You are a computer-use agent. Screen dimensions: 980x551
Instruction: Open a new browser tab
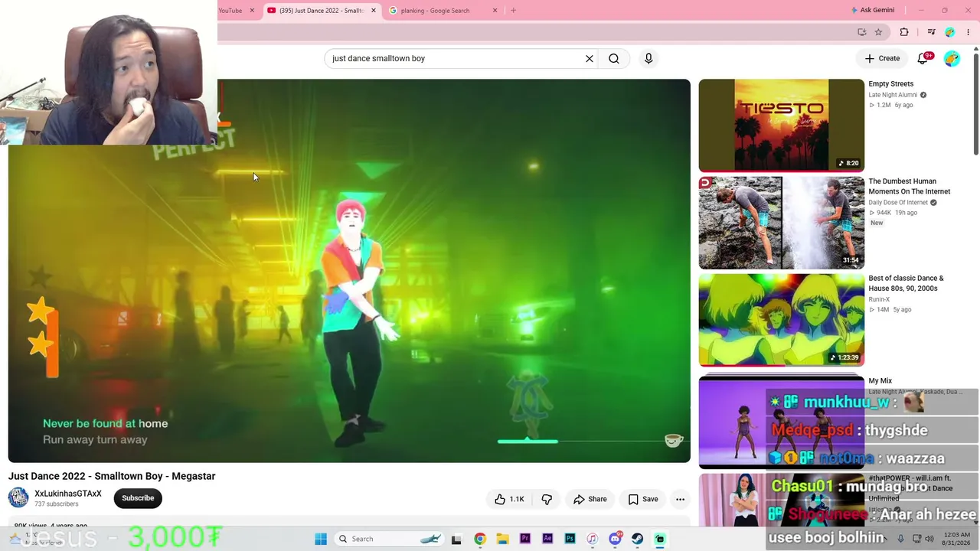(513, 11)
